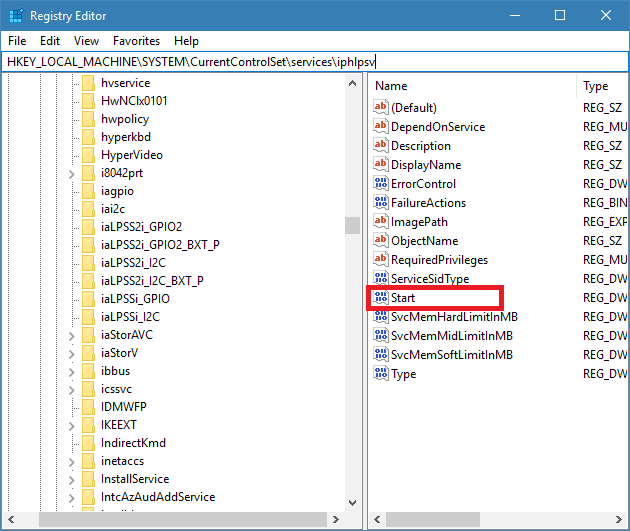Select the DWORD icon beside SvcMemHardLimitInMB
The image size is (630, 531).
coord(380,317)
